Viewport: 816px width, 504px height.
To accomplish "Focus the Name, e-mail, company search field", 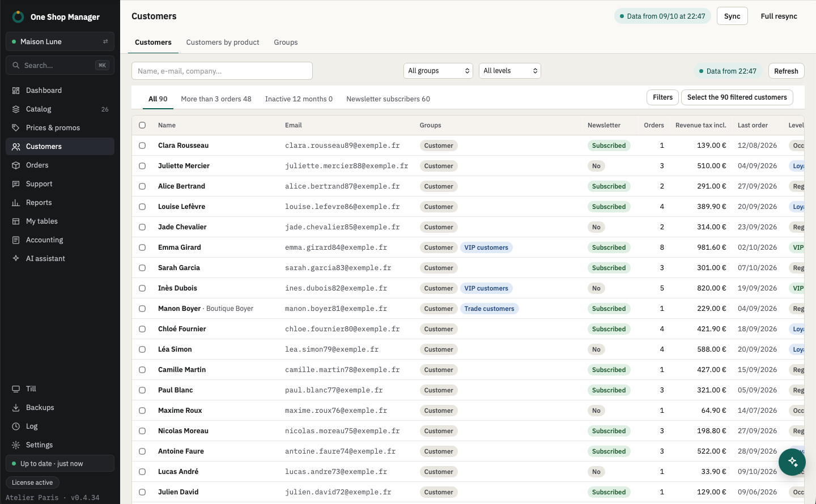I will click(222, 71).
